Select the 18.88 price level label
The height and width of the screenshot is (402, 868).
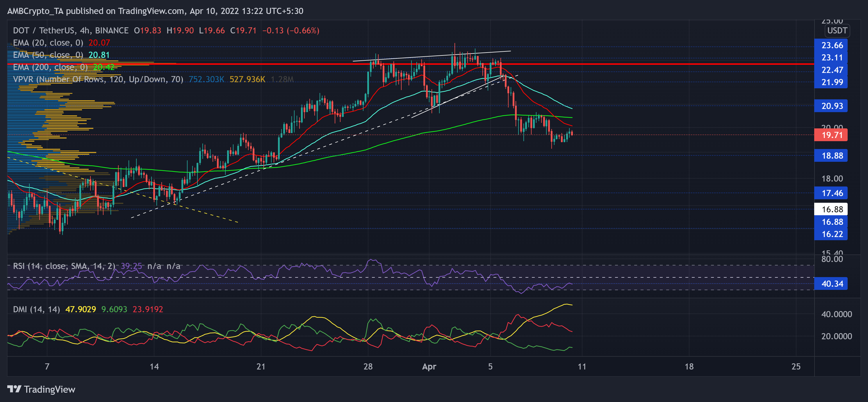(830, 156)
